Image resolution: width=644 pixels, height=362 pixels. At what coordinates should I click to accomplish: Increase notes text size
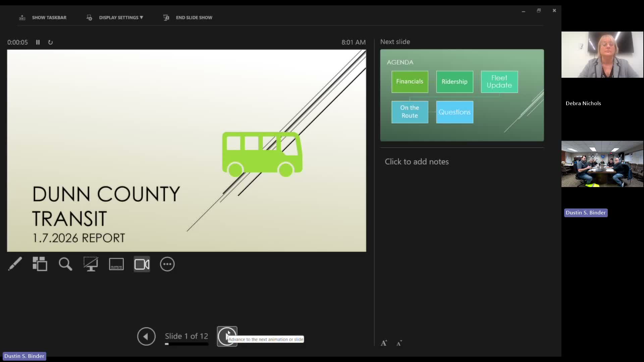(383, 343)
